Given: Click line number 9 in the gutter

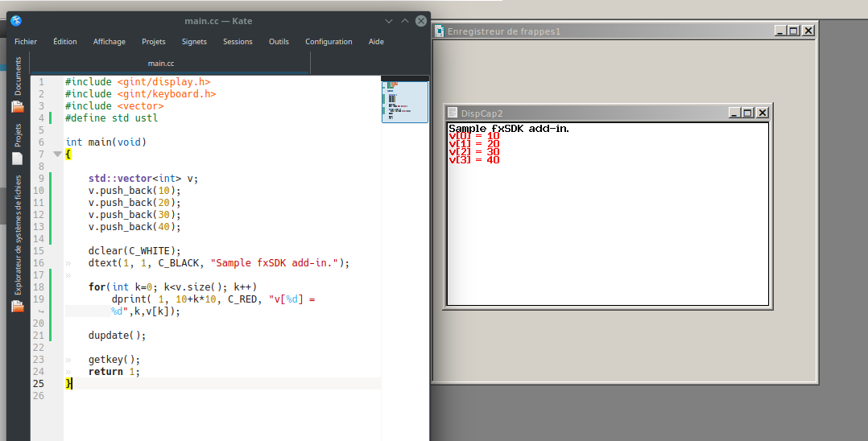Looking at the screenshot, I should (41, 178).
